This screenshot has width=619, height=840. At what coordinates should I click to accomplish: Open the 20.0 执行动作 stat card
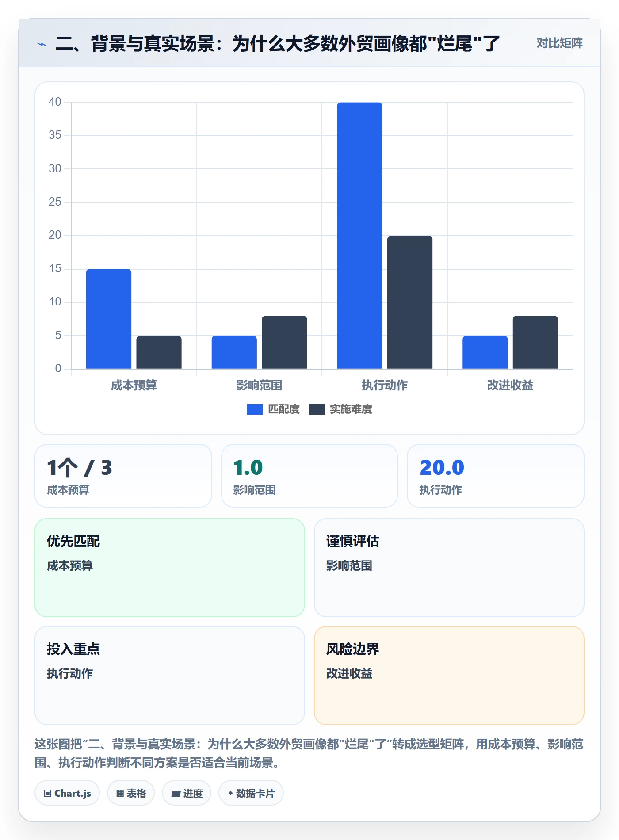pos(496,476)
